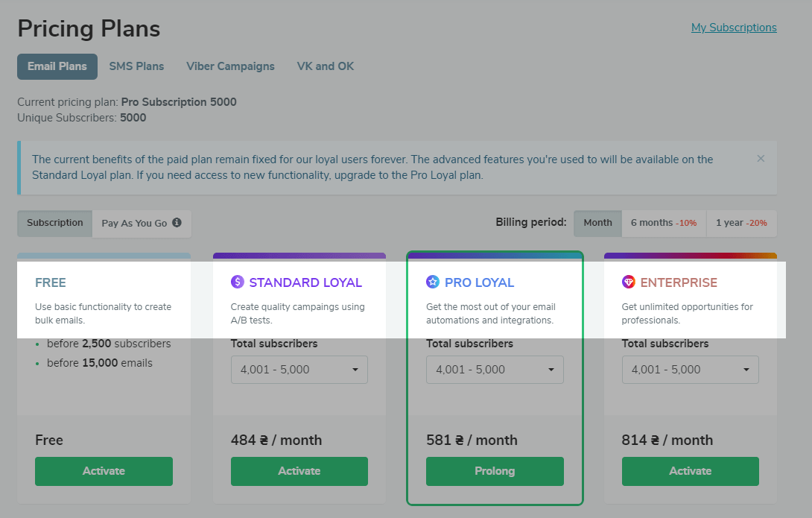Screen dimensions: 812x518
Task: Select Month billing period
Action: coord(597,224)
